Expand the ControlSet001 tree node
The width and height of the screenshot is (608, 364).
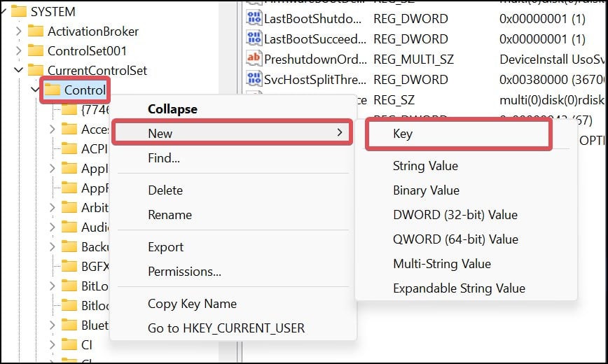tap(18, 51)
